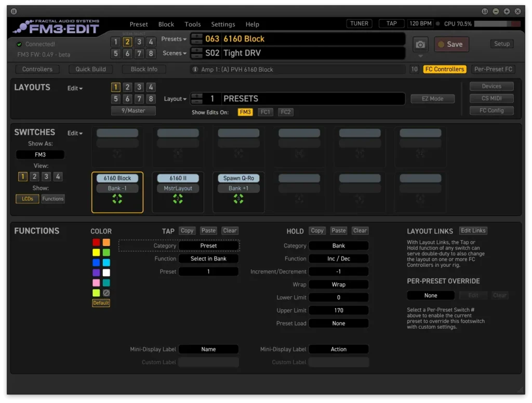
Task: Click the Edit Links button
Action: pyautogui.click(x=473, y=230)
